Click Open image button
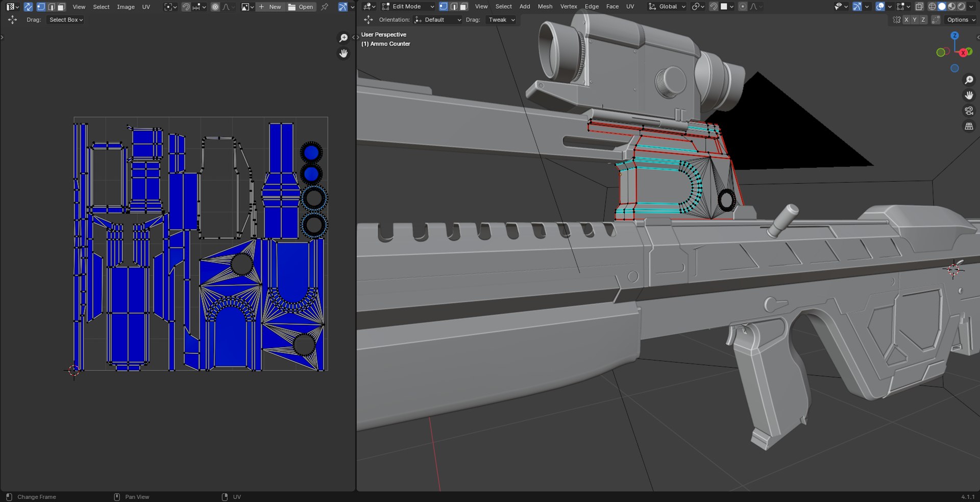This screenshot has width=980, height=502. 301,7
